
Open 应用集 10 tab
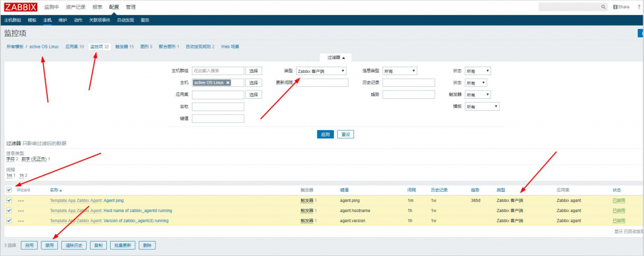pyautogui.click(x=74, y=47)
